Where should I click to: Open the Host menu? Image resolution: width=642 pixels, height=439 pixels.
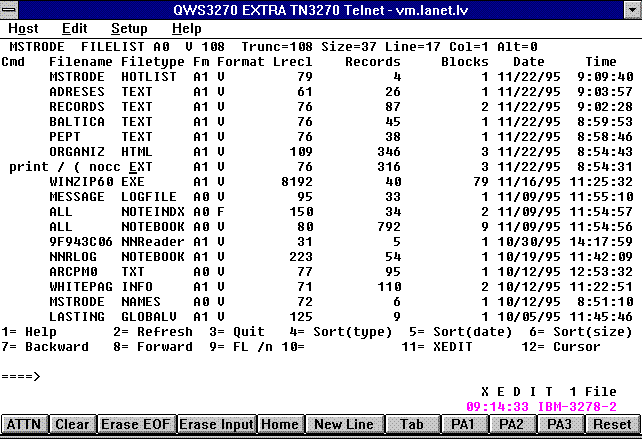click(23, 29)
